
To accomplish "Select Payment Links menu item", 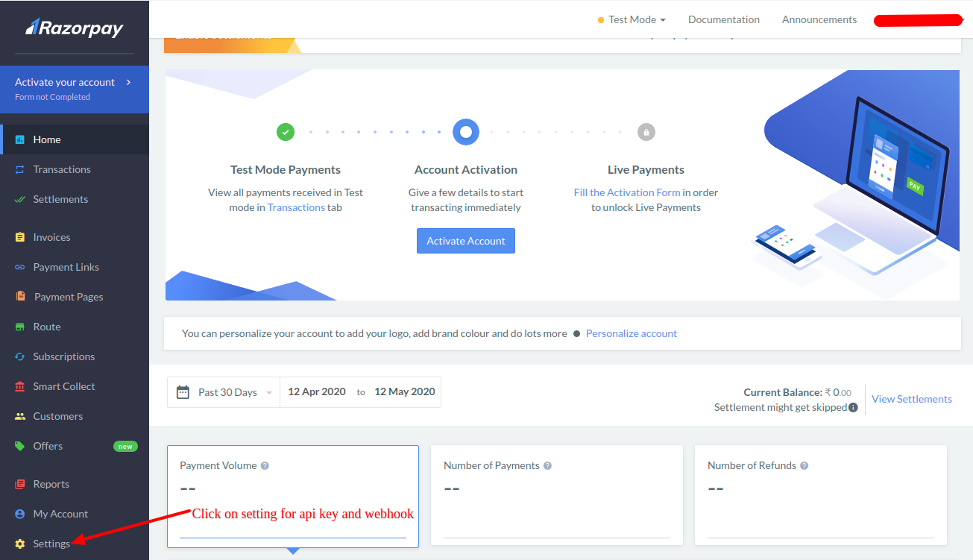I will (75, 267).
